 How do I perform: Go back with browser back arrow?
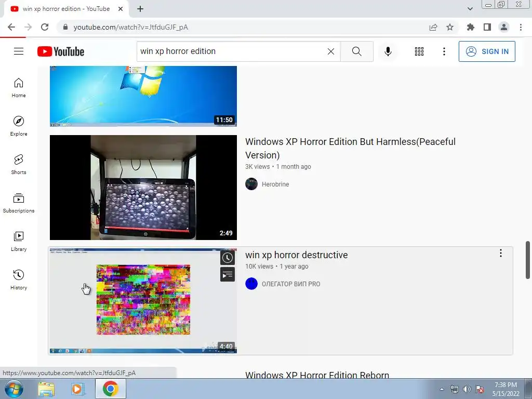tap(11, 27)
